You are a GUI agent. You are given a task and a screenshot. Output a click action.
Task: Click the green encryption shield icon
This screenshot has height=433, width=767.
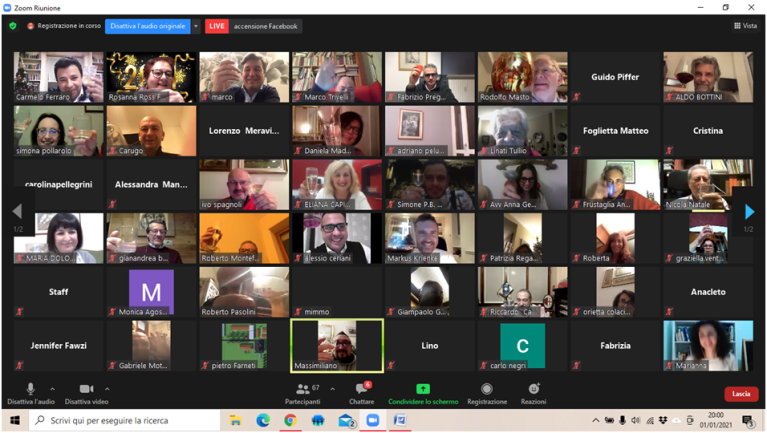coord(13,26)
